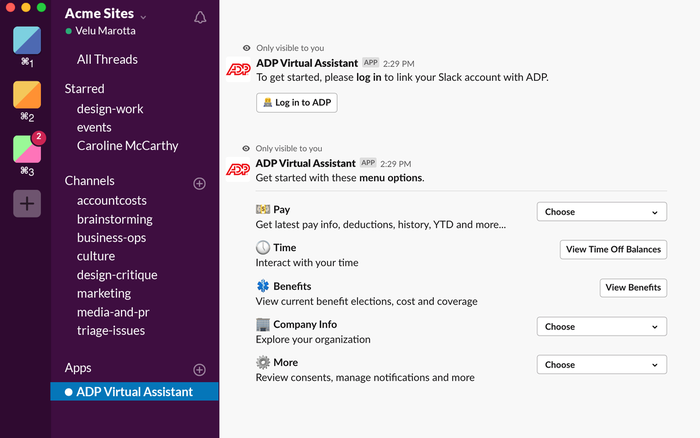The width and height of the screenshot is (700, 438).
Task: Open the accountcosts channel
Action: pos(112,200)
